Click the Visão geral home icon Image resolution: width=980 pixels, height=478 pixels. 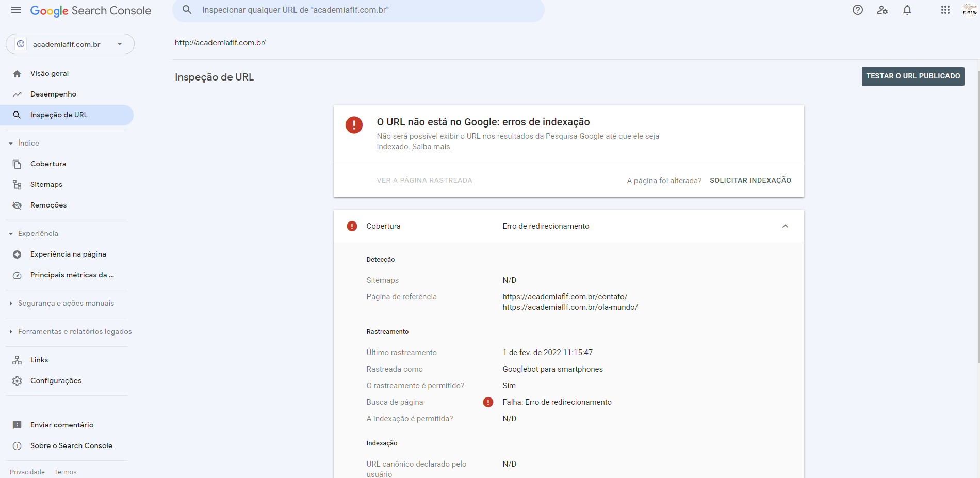[x=17, y=74]
